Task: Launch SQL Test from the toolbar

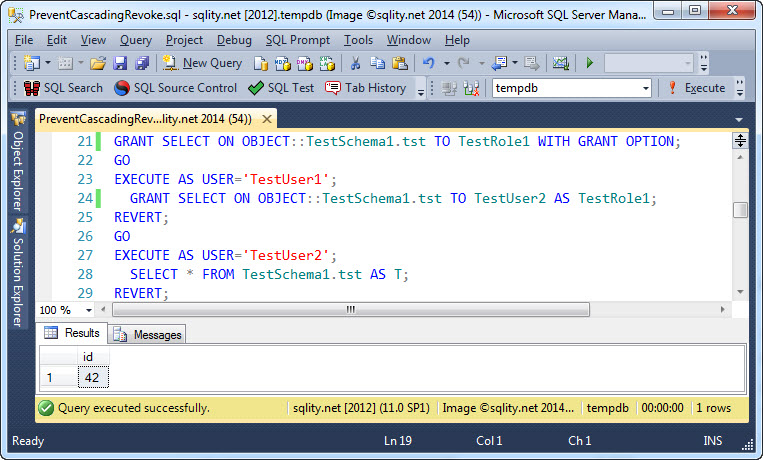Action: click(281, 88)
